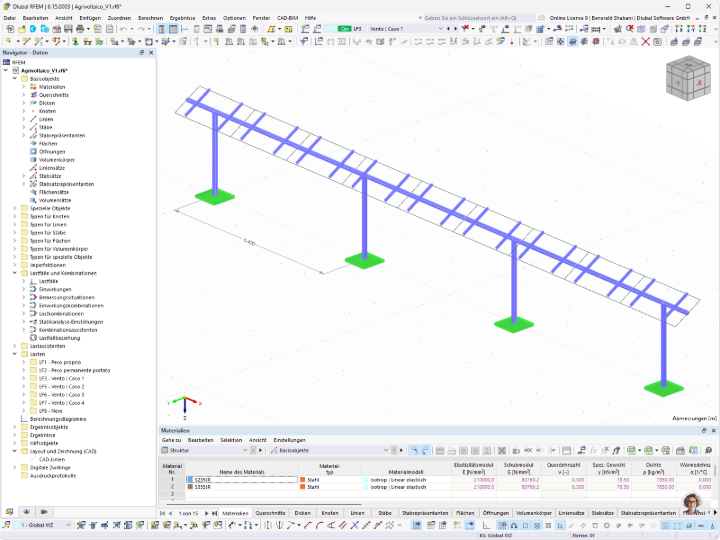This screenshot has height=540, width=720.
Task: Click the keyword search input field
Action: (478, 18)
